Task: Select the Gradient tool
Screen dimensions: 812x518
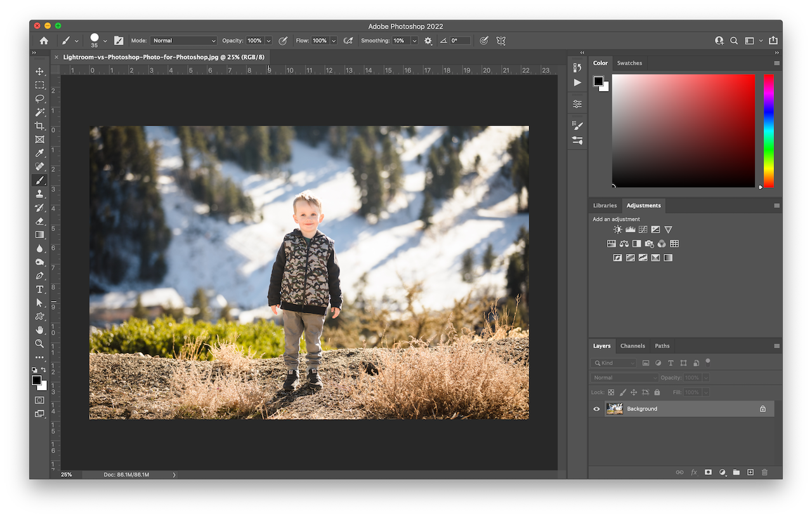Action: pyautogui.click(x=39, y=235)
